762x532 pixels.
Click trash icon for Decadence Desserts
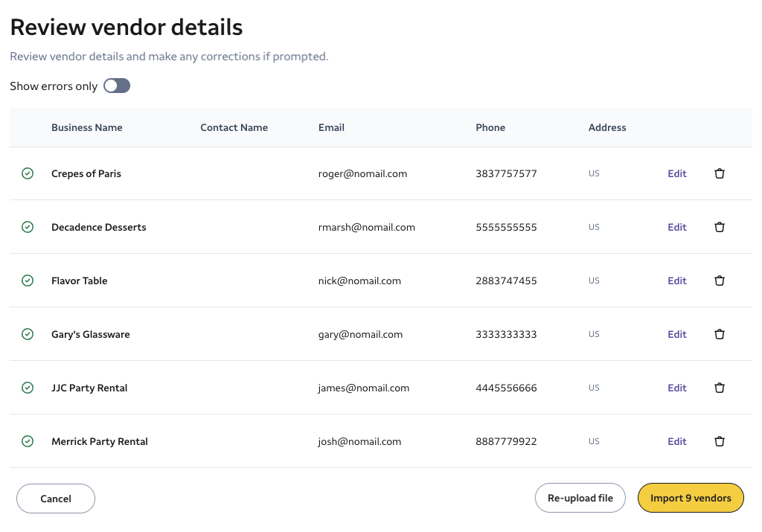tap(719, 227)
